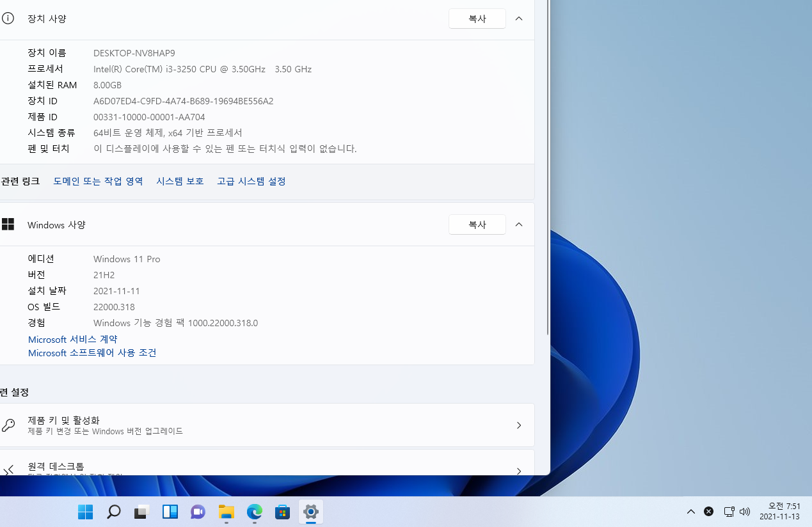This screenshot has height=527, width=812.
Task: Open File Explorer from taskbar
Action: [x=226, y=512]
